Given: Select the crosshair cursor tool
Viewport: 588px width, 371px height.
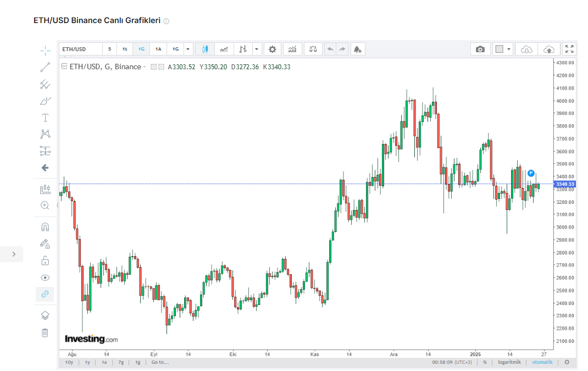Looking at the screenshot, I should 45,51.
